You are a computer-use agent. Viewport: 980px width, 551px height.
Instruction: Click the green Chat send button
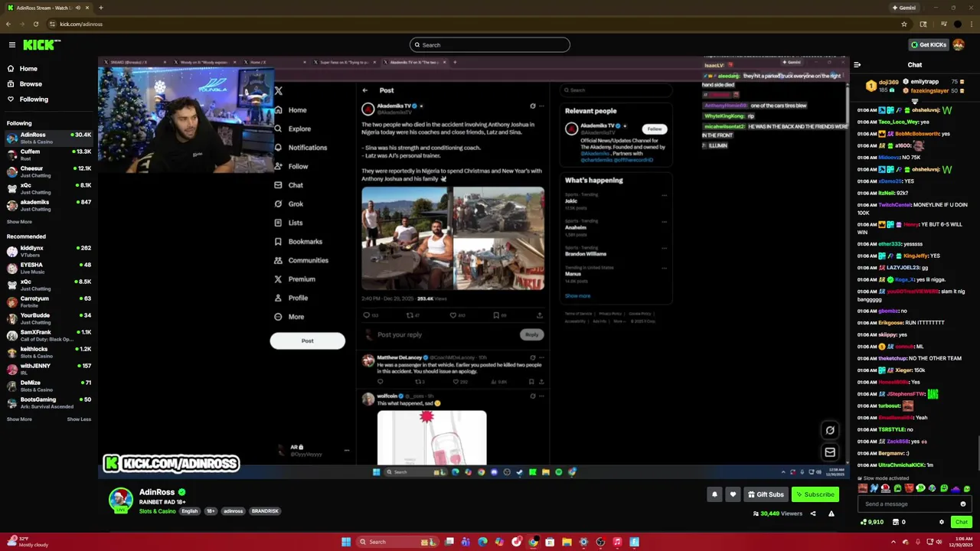point(962,522)
